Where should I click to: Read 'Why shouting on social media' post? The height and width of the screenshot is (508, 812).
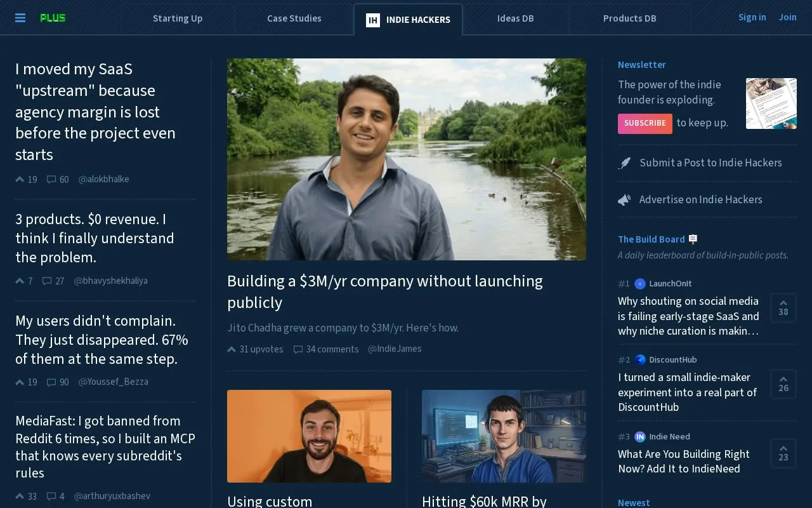click(689, 316)
